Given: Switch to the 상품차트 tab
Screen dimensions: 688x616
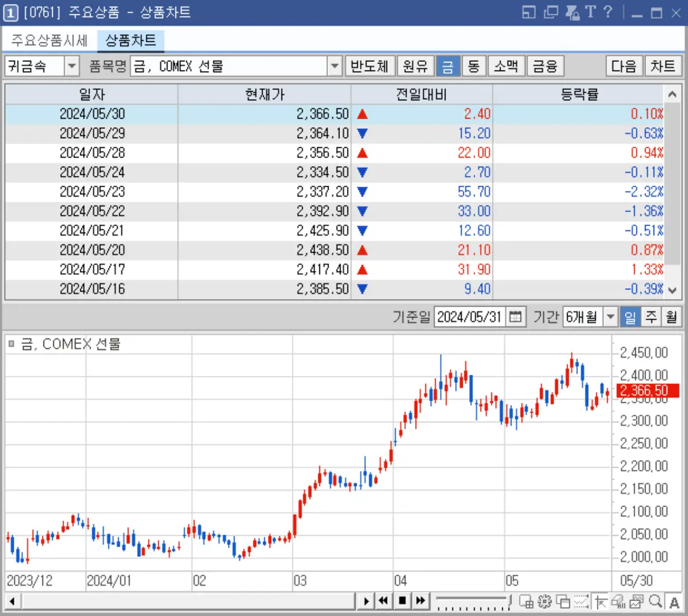Looking at the screenshot, I should pyautogui.click(x=131, y=40).
